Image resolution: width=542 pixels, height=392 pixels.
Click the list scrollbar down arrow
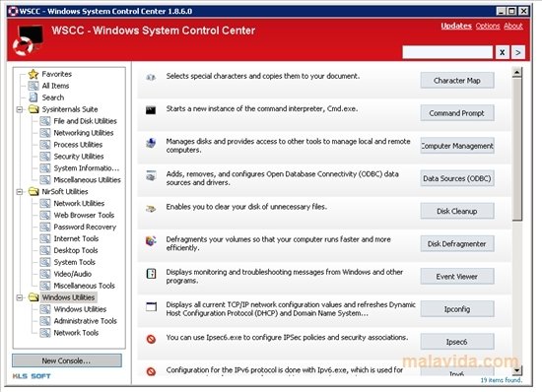517,370
